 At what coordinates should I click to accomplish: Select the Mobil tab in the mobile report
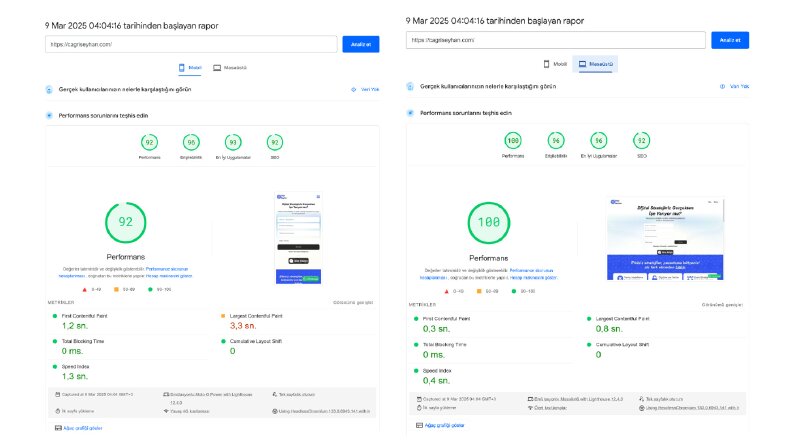[190, 68]
